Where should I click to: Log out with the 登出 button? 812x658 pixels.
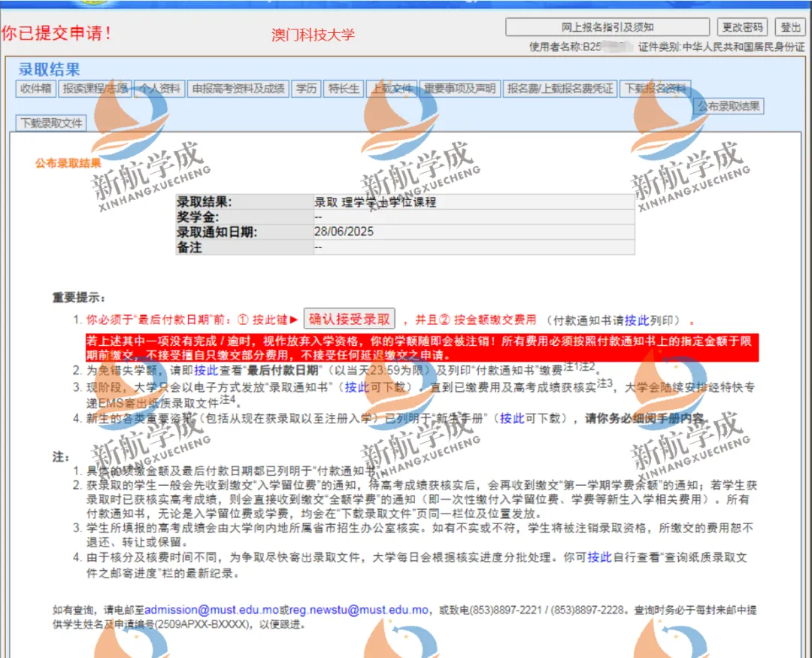coord(790,27)
